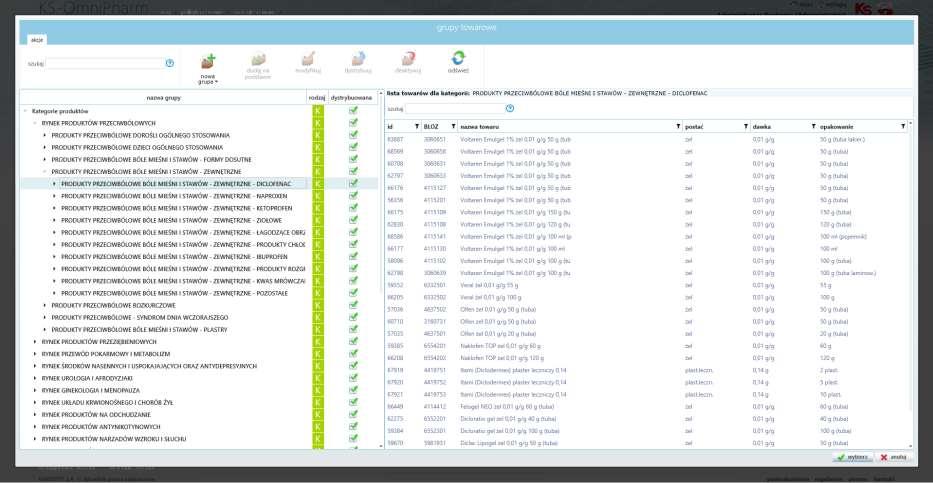The height and width of the screenshot is (483, 933).
Task: Click the 'dezaktywuj' deactivate icon
Action: [x=408, y=59]
